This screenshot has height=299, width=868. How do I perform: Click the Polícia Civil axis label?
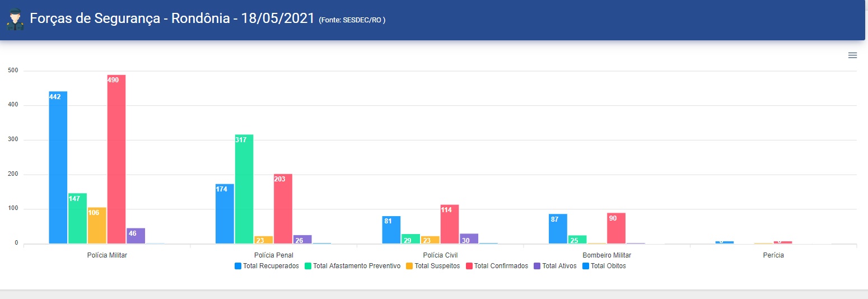click(x=440, y=255)
